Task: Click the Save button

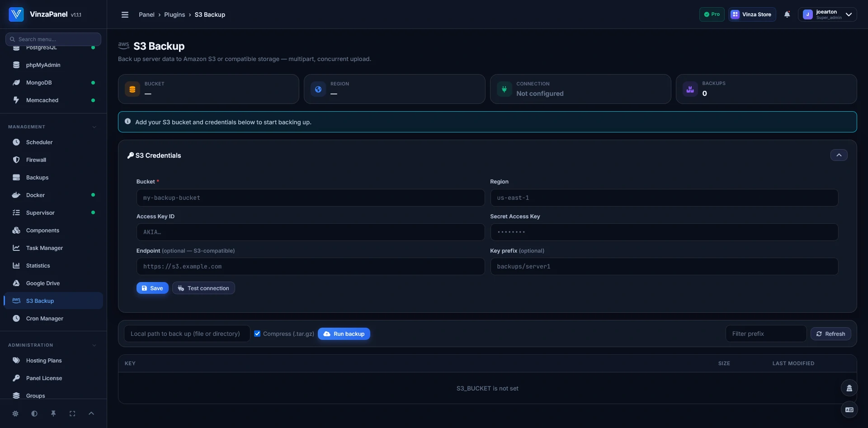Action: pyautogui.click(x=152, y=288)
